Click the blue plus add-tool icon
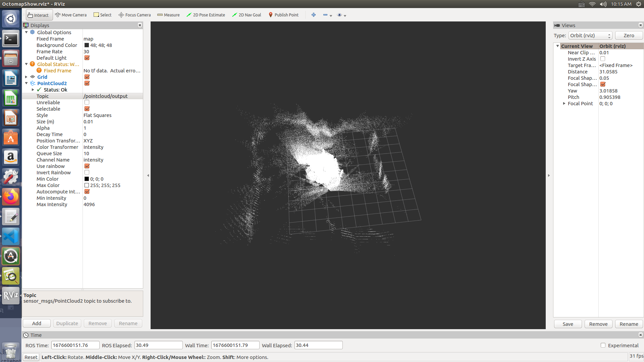The width and height of the screenshot is (644, 362). [x=314, y=15]
